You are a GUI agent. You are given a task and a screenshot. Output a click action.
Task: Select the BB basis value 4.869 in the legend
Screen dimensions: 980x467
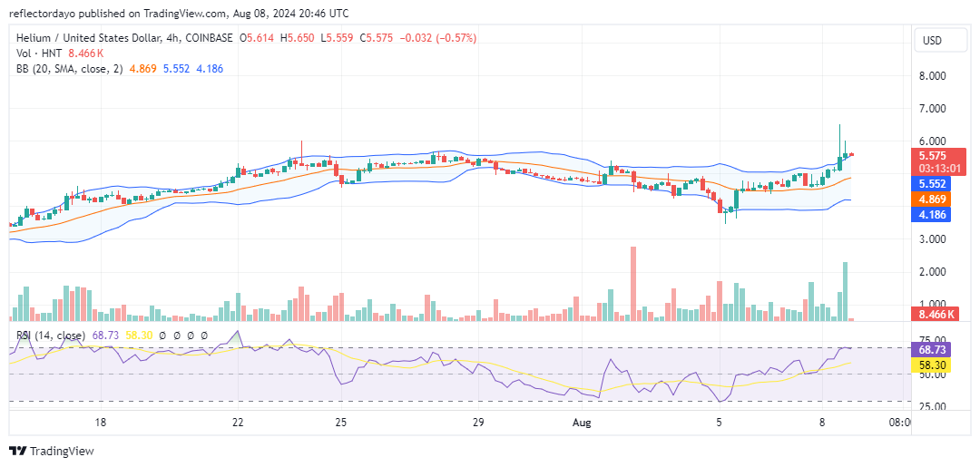(x=142, y=68)
